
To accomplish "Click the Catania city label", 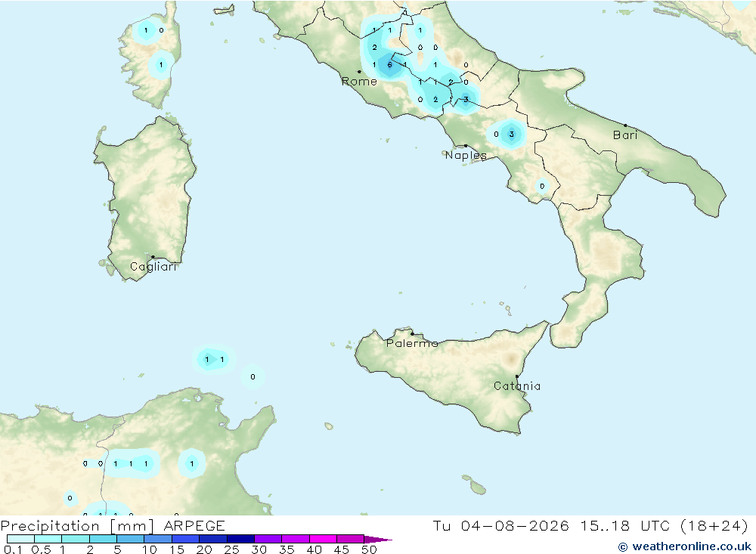I will [x=517, y=386].
